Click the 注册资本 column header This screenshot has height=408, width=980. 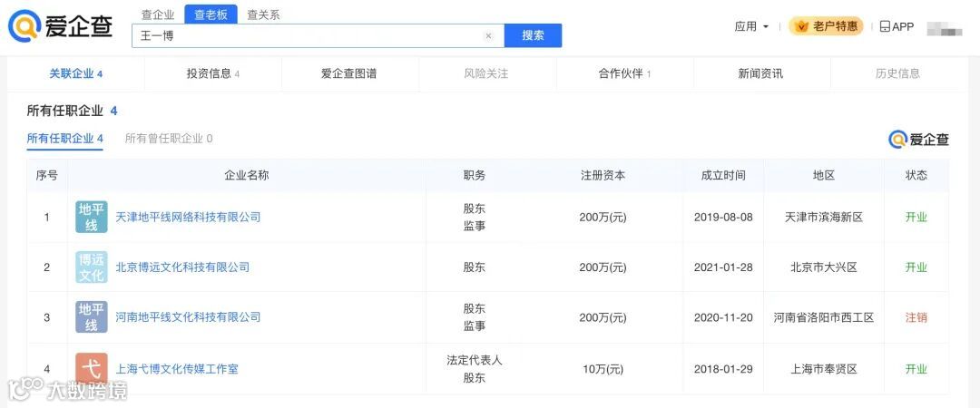(x=603, y=176)
